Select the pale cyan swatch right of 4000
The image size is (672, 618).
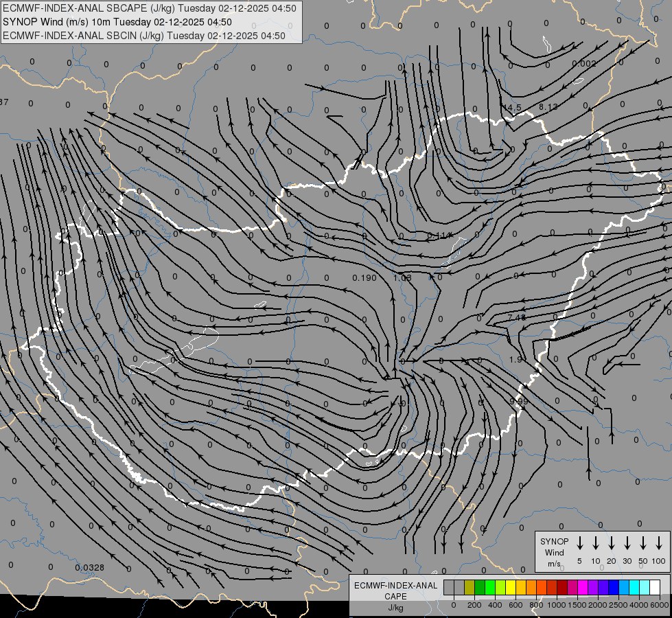(645, 587)
